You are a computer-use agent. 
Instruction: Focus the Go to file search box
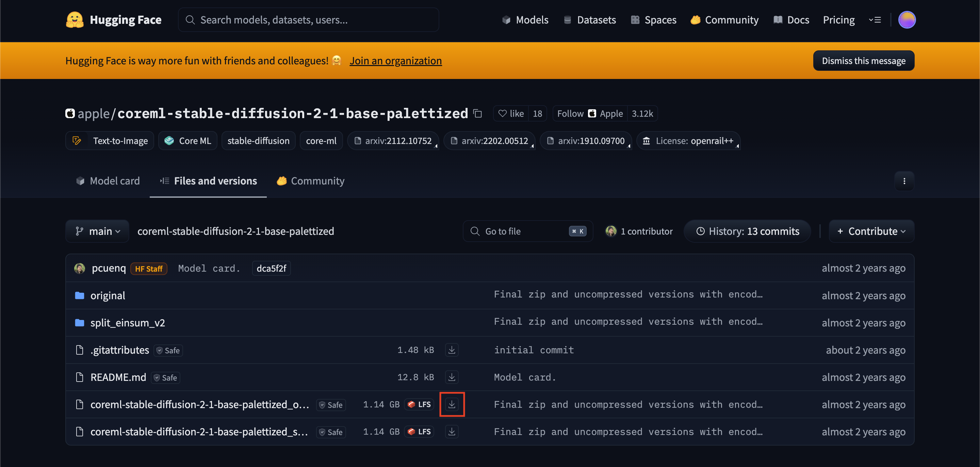[x=528, y=231]
